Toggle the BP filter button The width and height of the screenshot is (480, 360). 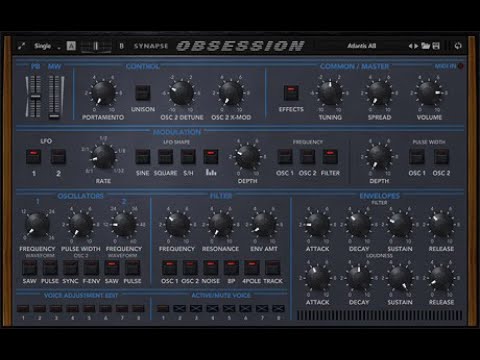coord(231,268)
